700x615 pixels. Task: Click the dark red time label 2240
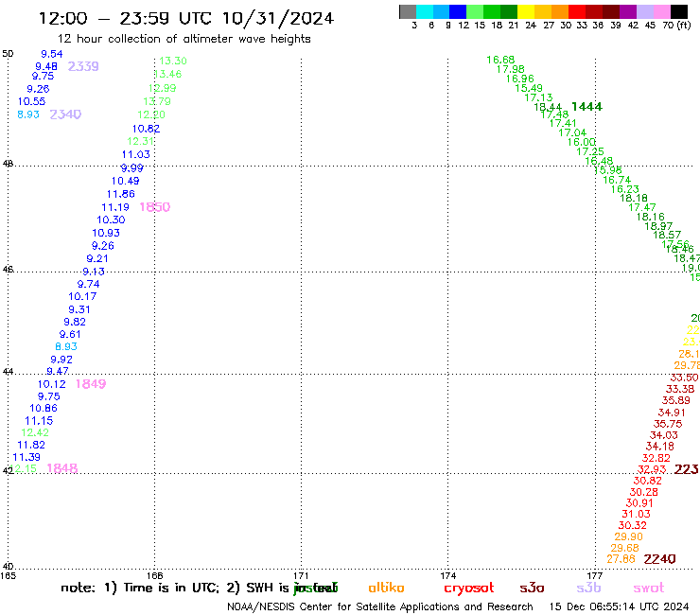[x=660, y=559]
